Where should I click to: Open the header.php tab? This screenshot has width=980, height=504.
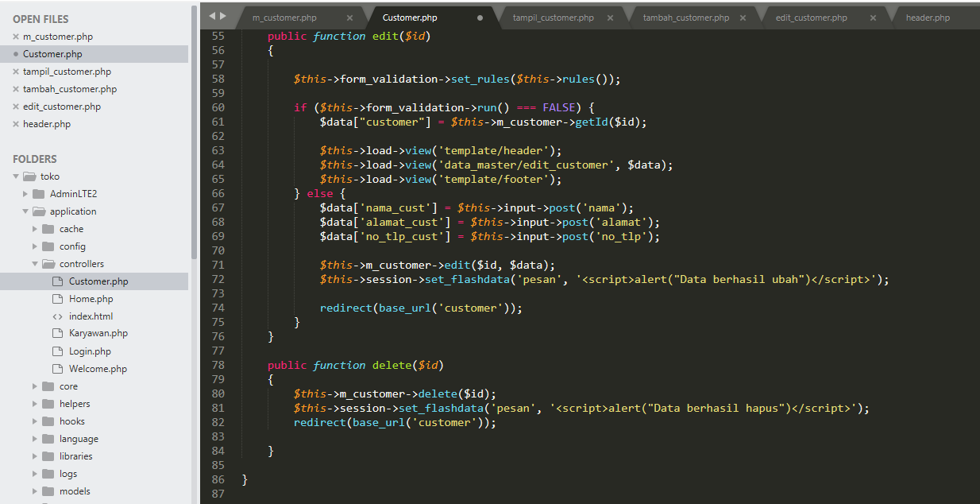[x=928, y=17]
